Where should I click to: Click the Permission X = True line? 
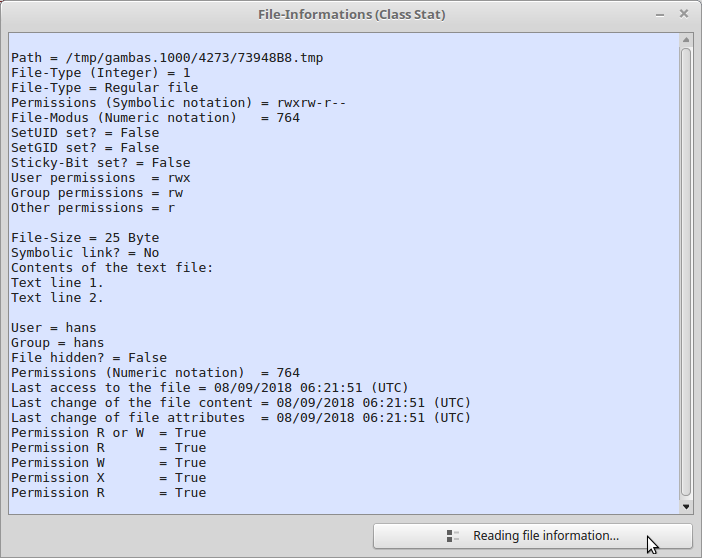108,478
